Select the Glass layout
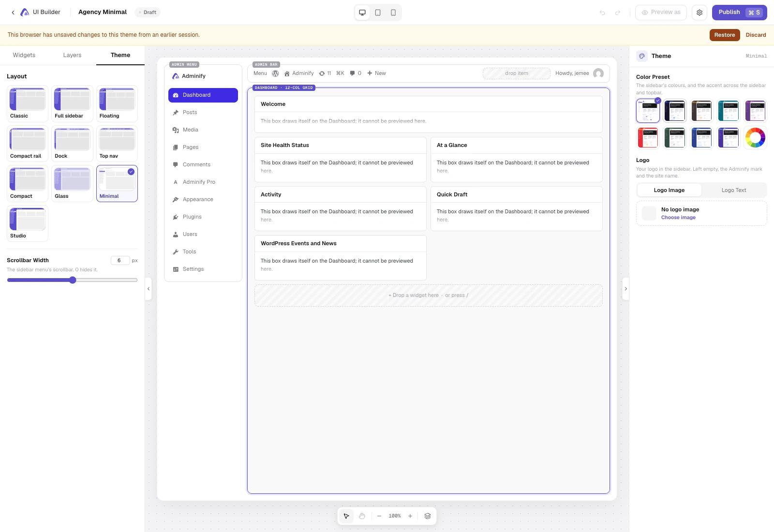This screenshot has height=532, width=774. (x=72, y=184)
